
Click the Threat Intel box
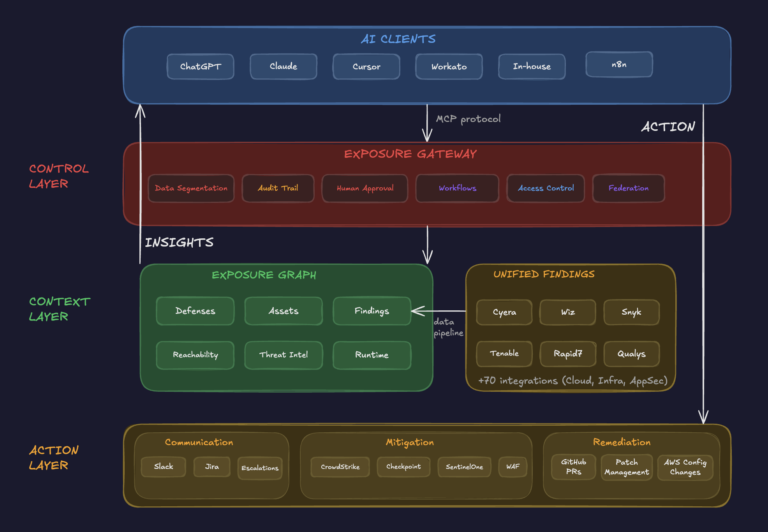pyautogui.click(x=283, y=355)
